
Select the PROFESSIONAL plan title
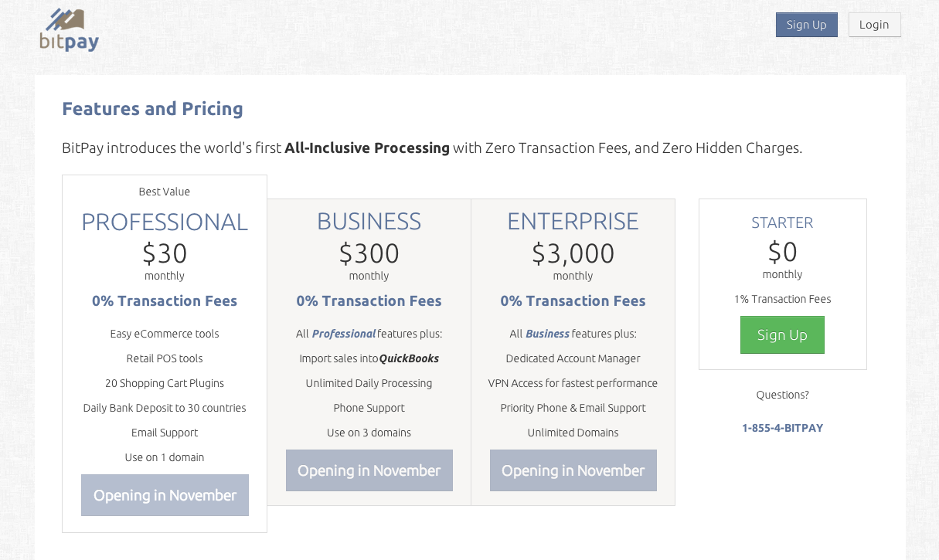[165, 222]
